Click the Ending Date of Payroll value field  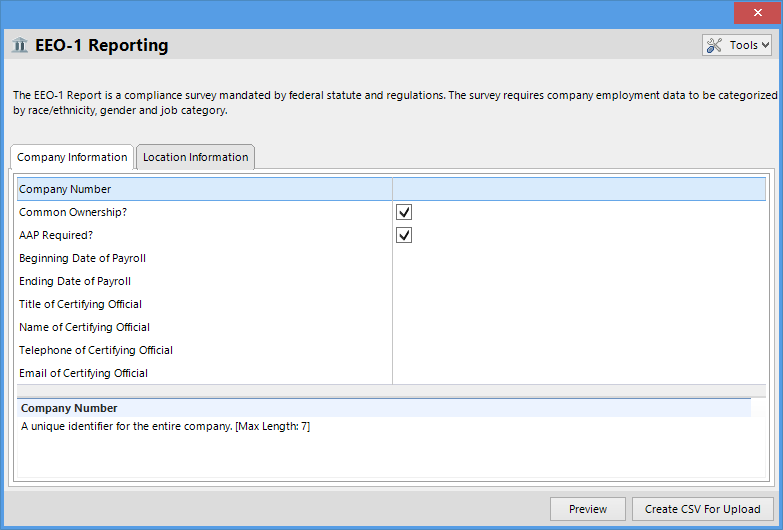(x=578, y=281)
